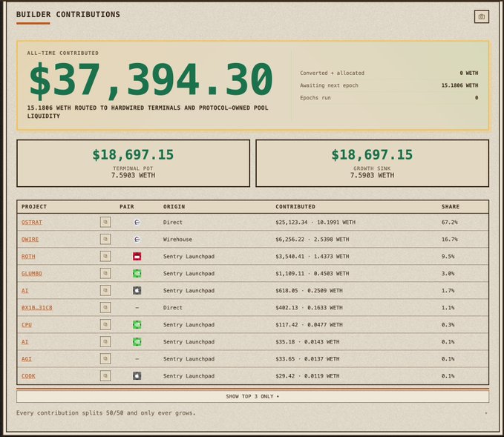The height and width of the screenshot is (437, 504).
Task: Click the green pair icon for GLUMBO
Action: 137,273
